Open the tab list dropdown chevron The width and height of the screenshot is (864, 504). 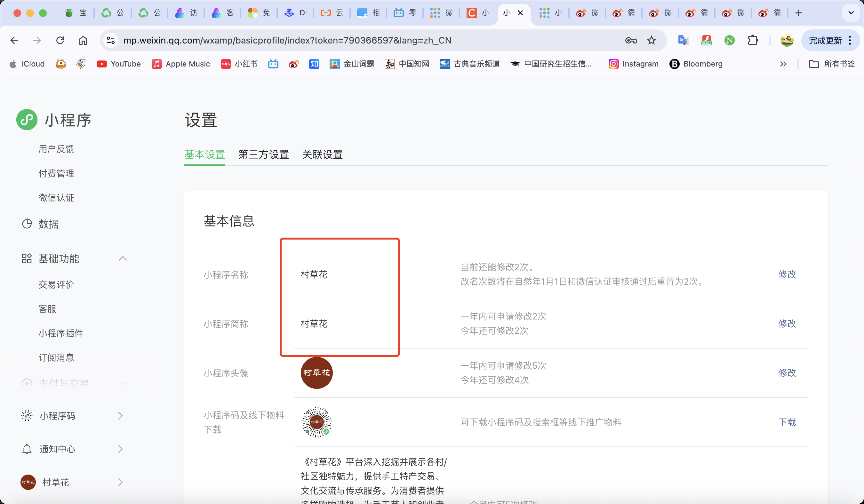click(x=851, y=13)
